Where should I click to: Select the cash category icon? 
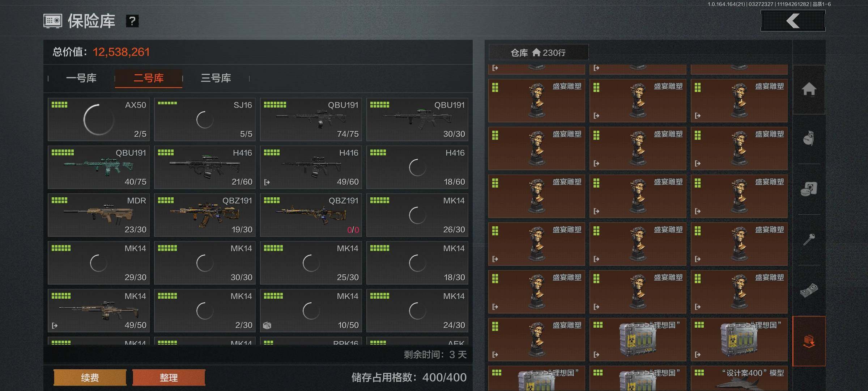pos(809,290)
